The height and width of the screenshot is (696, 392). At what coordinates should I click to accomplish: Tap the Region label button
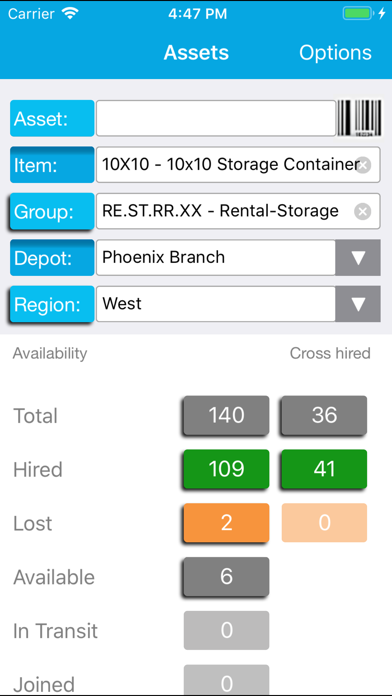52,304
